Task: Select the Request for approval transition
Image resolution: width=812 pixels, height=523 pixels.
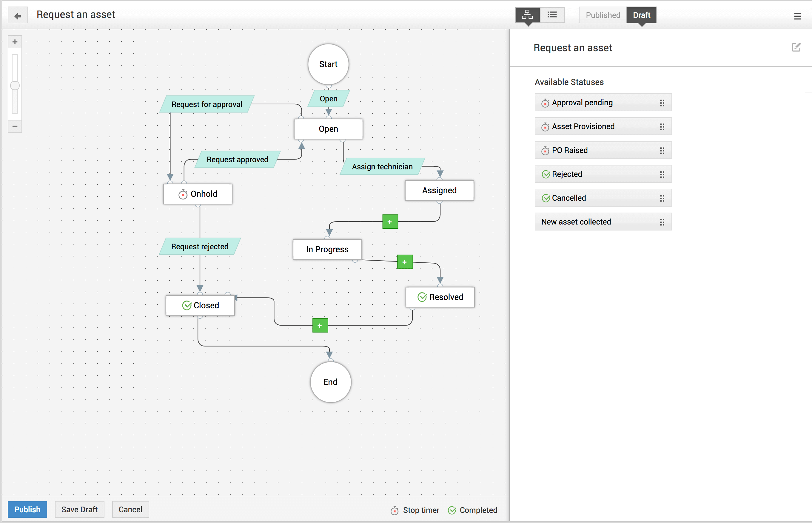Action: pyautogui.click(x=207, y=104)
